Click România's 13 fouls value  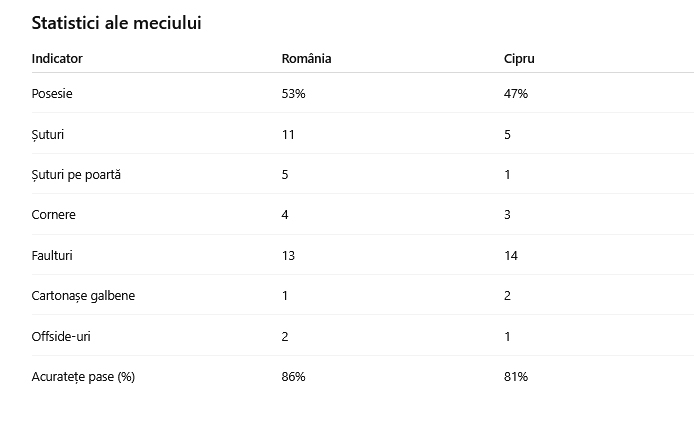288,255
